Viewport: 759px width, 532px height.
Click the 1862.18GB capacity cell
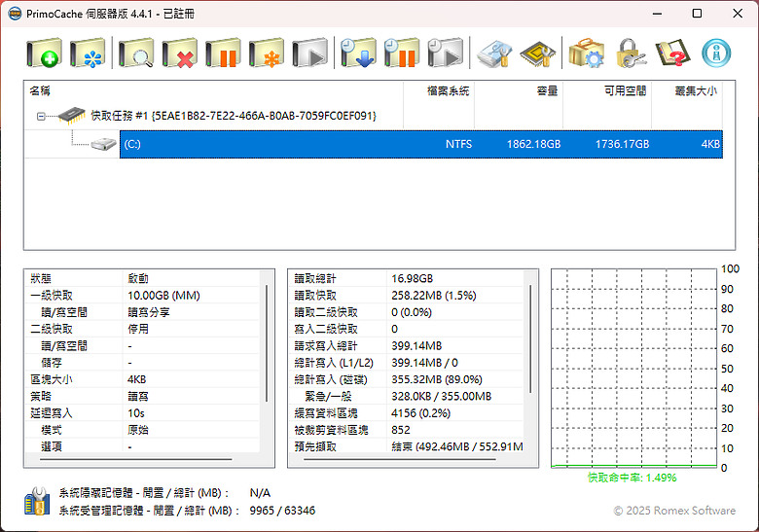tap(533, 144)
